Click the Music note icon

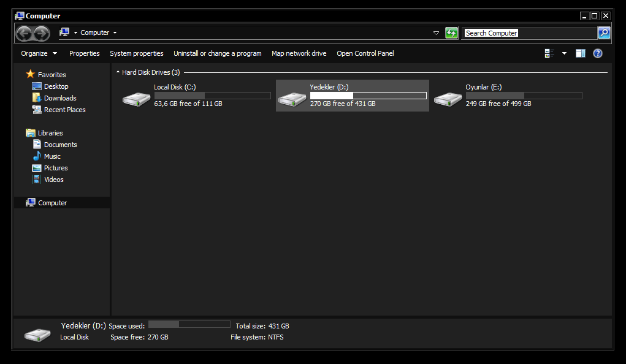[x=37, y=156]
